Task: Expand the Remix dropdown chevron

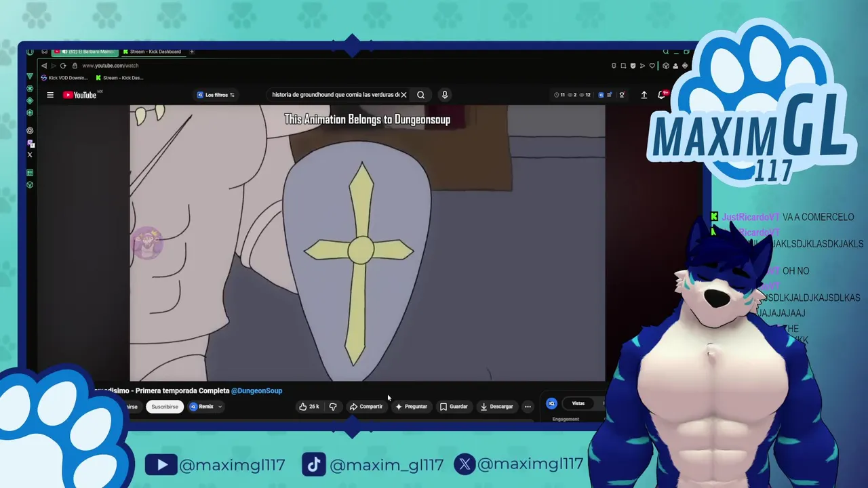Action: click(220, 407)
